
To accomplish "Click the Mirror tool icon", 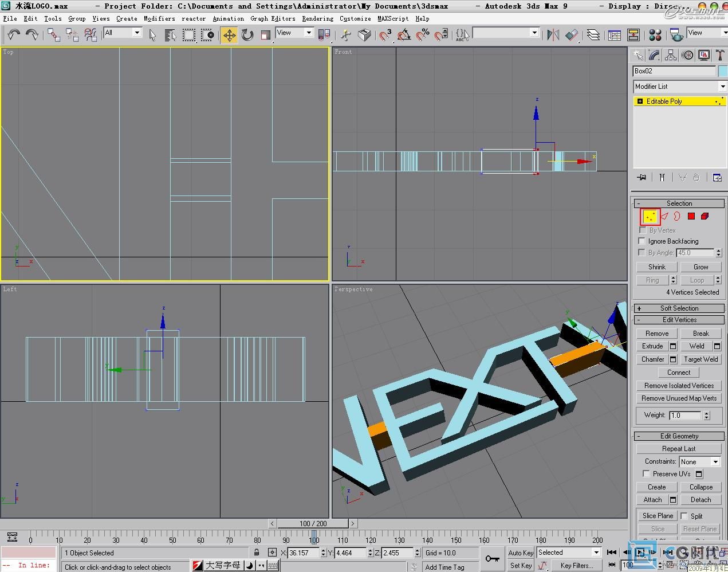I will (x=553, y=35).
